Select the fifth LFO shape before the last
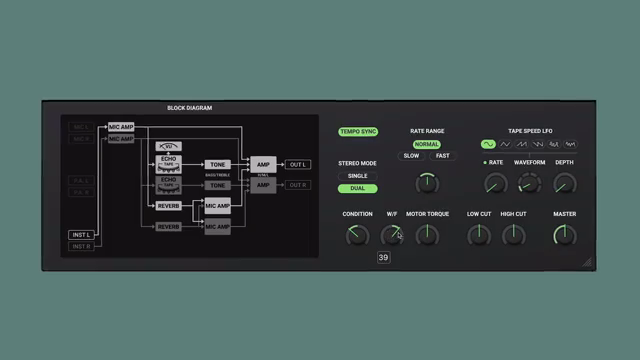Screen dimensions: 640x360 pos(554,144)
